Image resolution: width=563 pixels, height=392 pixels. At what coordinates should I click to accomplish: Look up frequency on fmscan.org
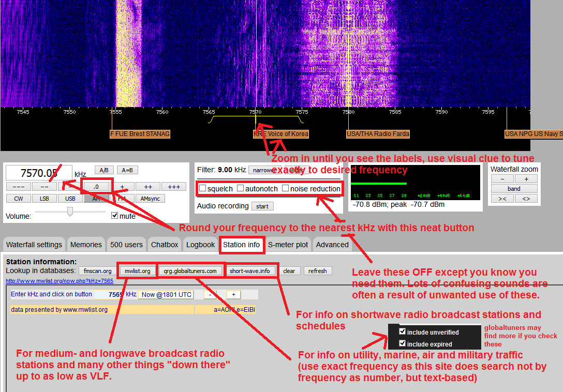(98, 271)
